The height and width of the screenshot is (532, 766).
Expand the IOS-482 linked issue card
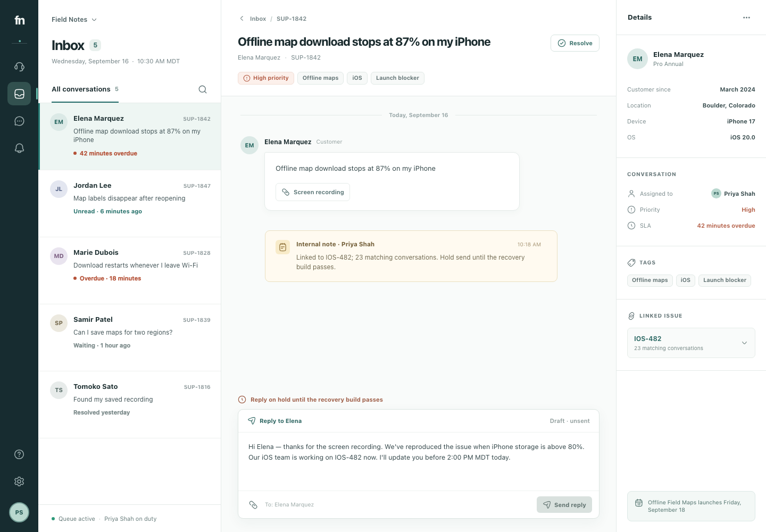coord(691,343)
